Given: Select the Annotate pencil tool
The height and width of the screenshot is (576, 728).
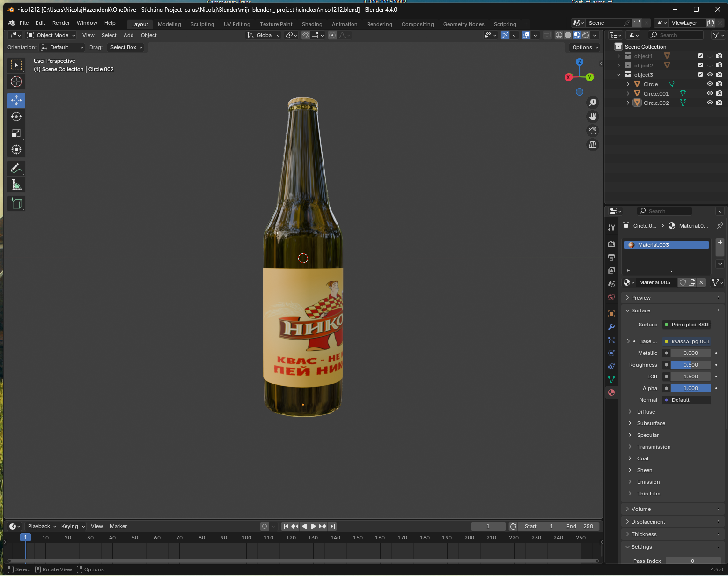Looking at the screenshot, I should (16, 168).
